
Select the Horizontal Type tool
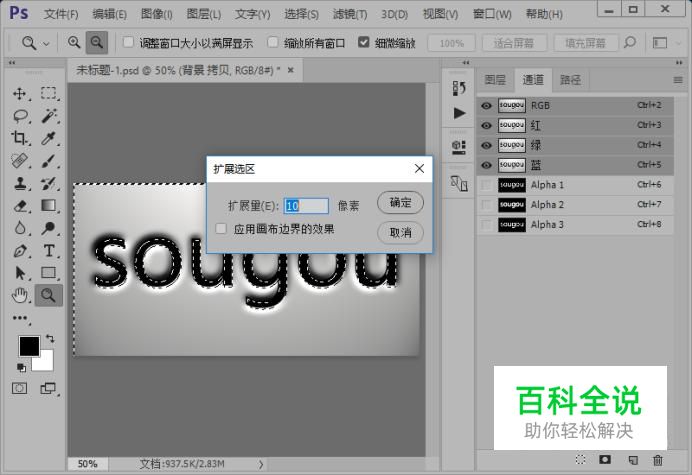[x=49, y=251]
